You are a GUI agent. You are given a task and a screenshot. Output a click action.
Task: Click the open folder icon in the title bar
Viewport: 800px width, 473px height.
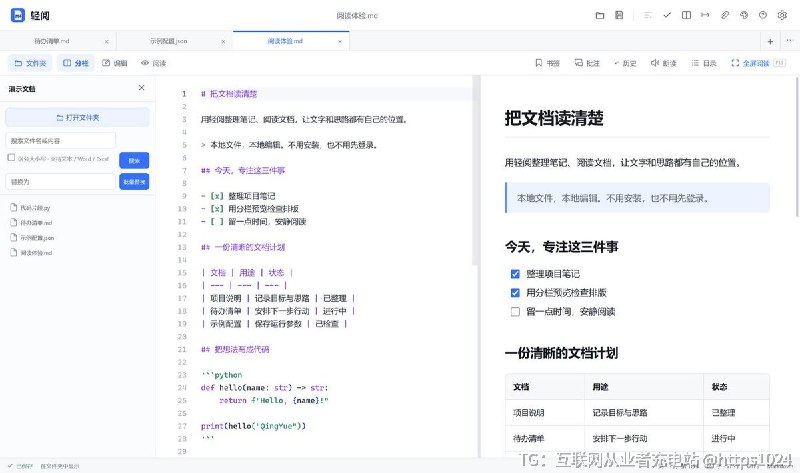(600, 15)
